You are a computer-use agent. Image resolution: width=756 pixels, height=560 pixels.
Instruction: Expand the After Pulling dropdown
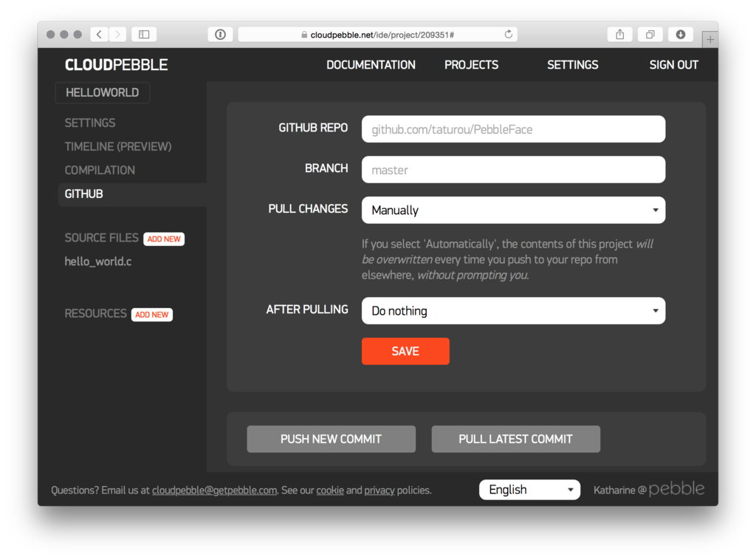click(x=514, y=310)
